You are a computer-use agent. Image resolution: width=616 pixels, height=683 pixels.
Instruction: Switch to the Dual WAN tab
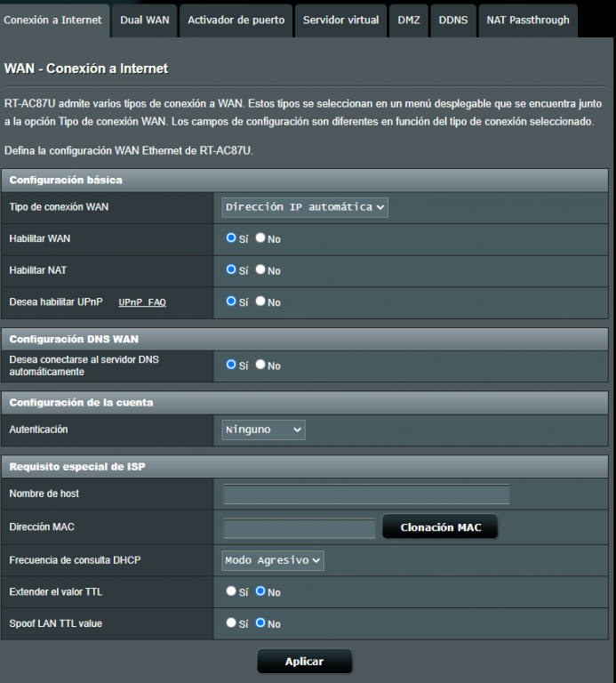(145, 20)
